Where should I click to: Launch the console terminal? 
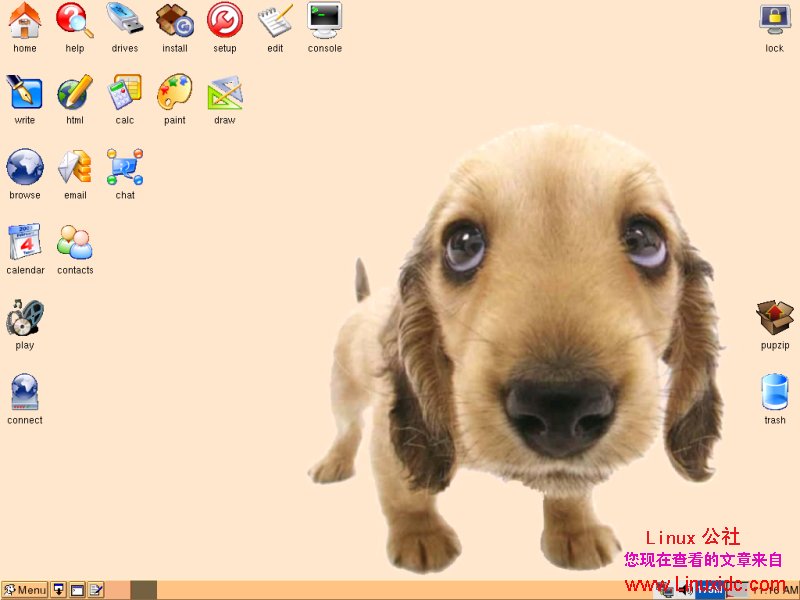[324, 20]
